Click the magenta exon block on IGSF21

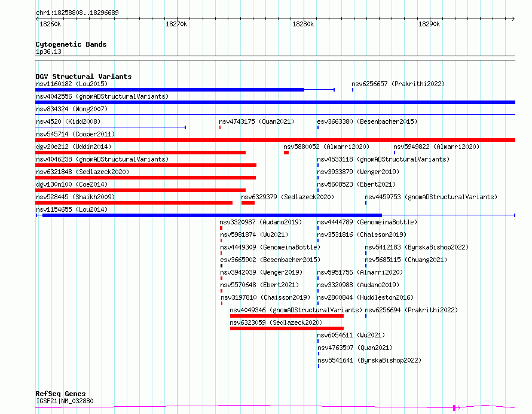pos(454,408)
